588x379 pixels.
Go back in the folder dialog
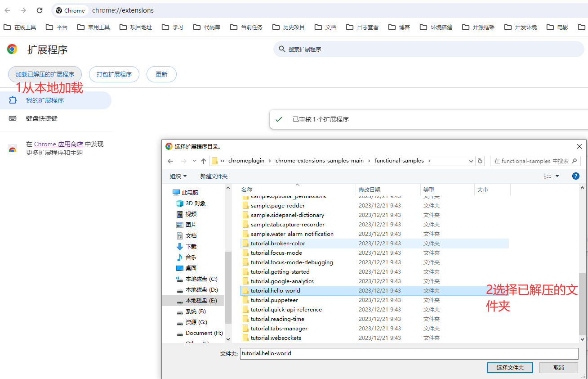tap(170, 161)
